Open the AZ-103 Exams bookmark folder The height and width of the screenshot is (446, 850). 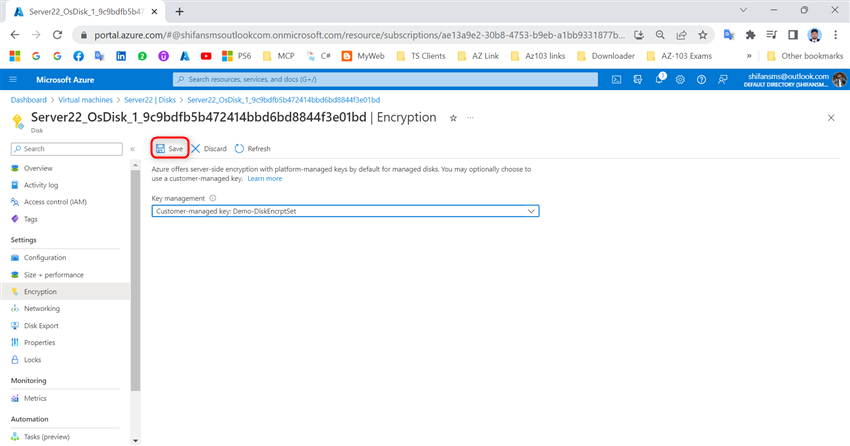coord(679,56)
